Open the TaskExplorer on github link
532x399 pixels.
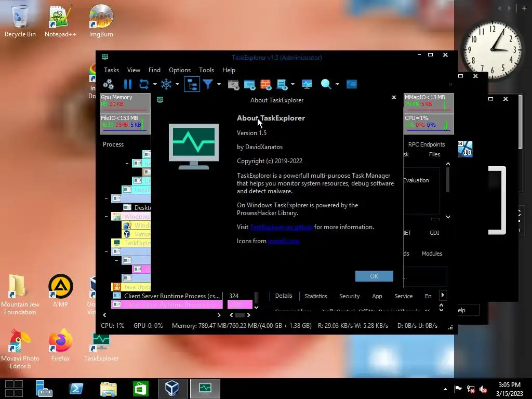281,227
